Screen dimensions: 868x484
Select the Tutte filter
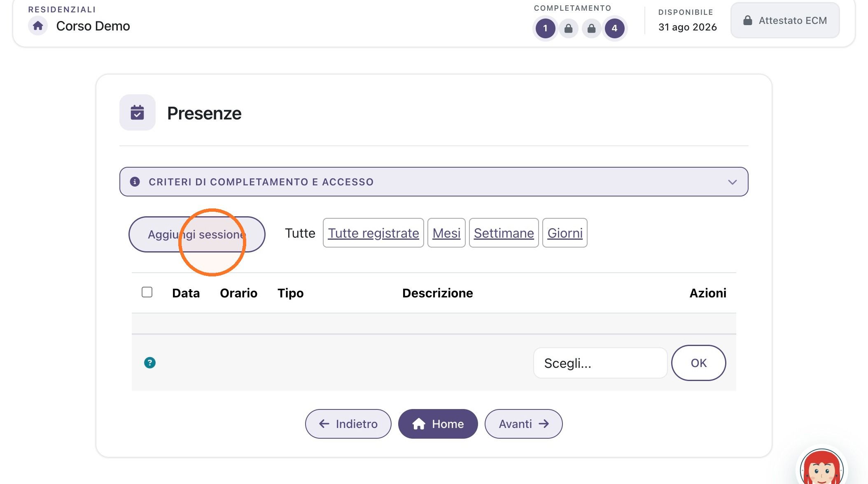[x=300, y=233]
